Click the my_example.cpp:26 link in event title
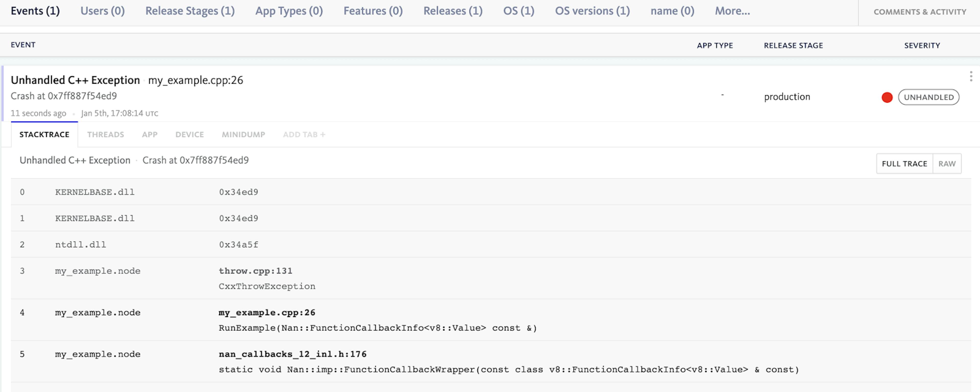 point(195,80)
